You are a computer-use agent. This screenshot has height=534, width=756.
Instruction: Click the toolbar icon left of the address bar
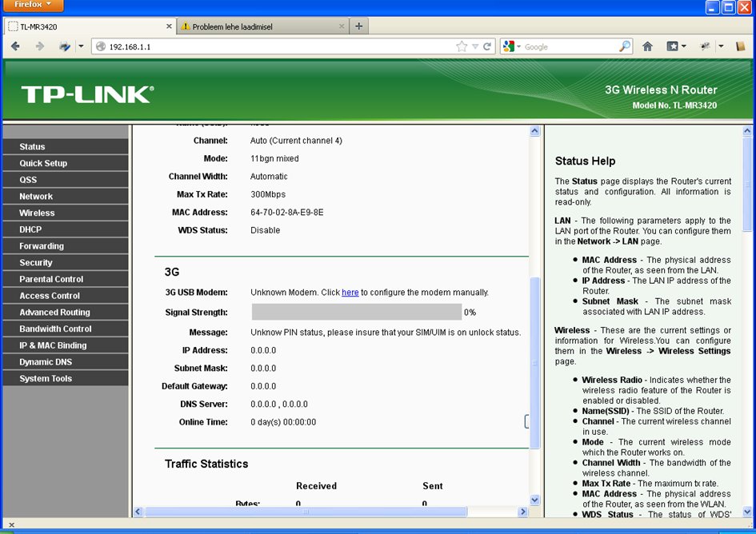pyautogui.click(x=65, y=46)
